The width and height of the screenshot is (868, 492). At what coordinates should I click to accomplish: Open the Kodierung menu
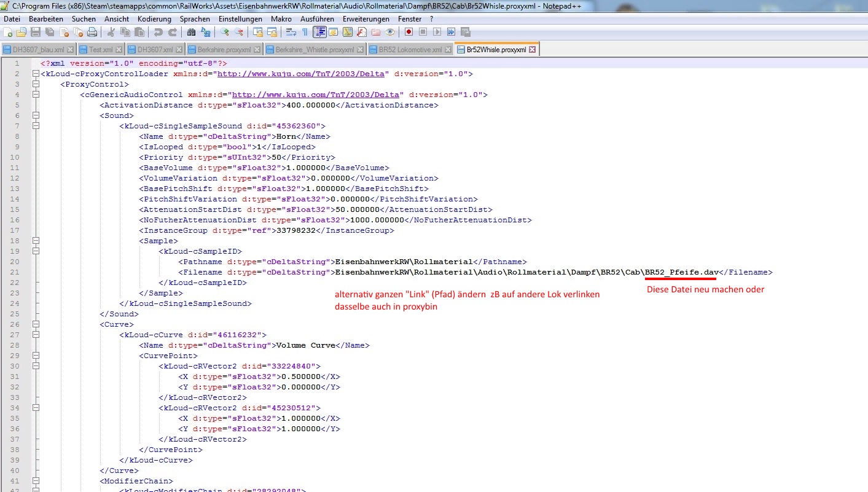coord(154,19)
